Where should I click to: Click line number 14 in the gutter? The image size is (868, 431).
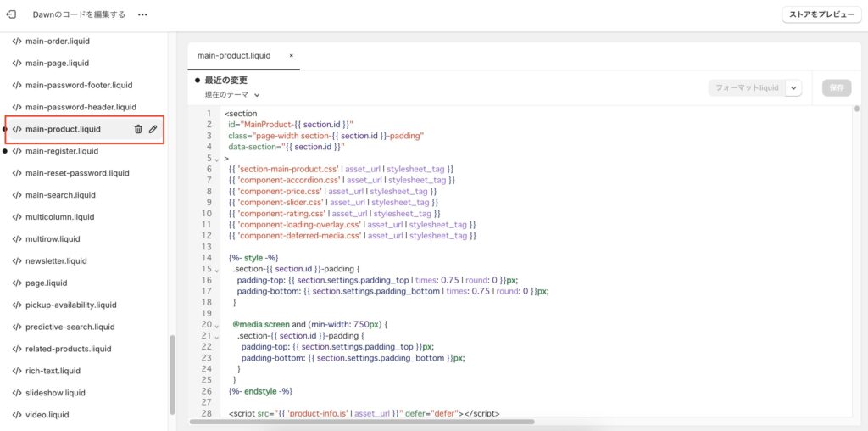tap(207, 258)
